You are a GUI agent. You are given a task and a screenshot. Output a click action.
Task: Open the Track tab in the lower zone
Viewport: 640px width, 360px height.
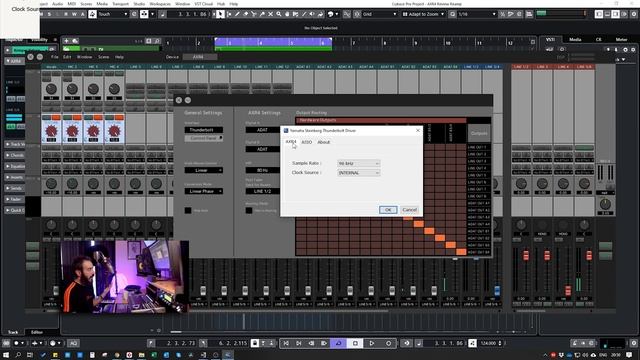pyautogui.click(x=13, y=332)
